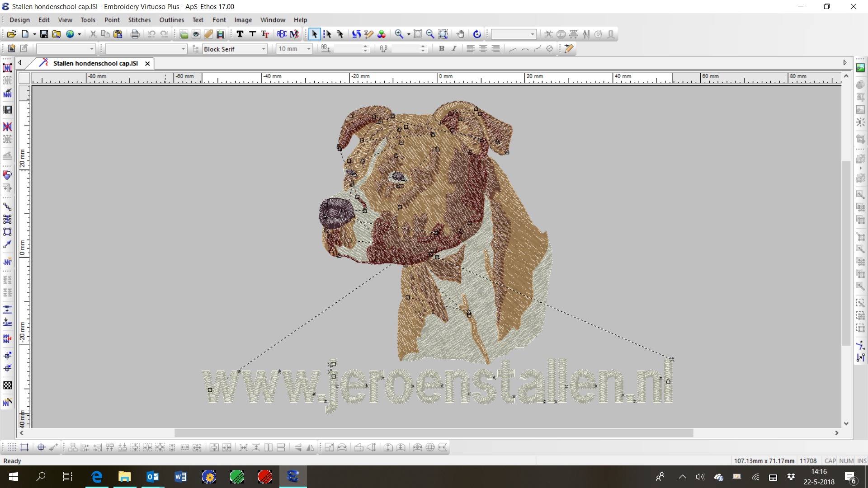Open the Block Serif font dropdown
Image resolution: width=868 pixels, height=488 pixels.
coord(264,49)
